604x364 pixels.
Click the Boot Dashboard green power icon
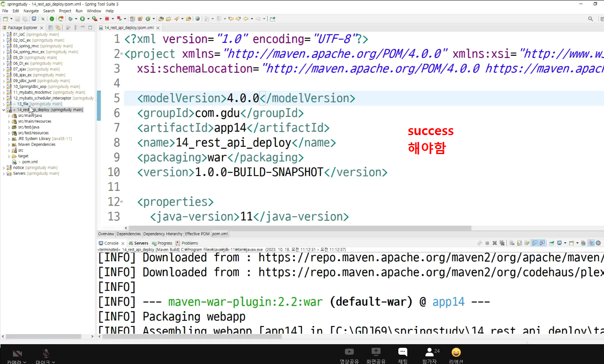pos(52,19)
